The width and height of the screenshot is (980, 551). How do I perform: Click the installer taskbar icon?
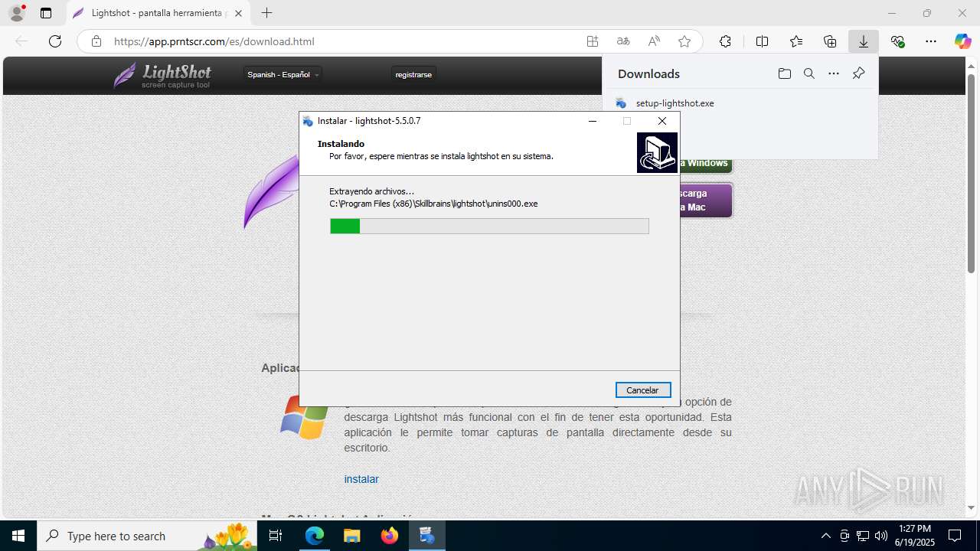click(x=426, y=536)
